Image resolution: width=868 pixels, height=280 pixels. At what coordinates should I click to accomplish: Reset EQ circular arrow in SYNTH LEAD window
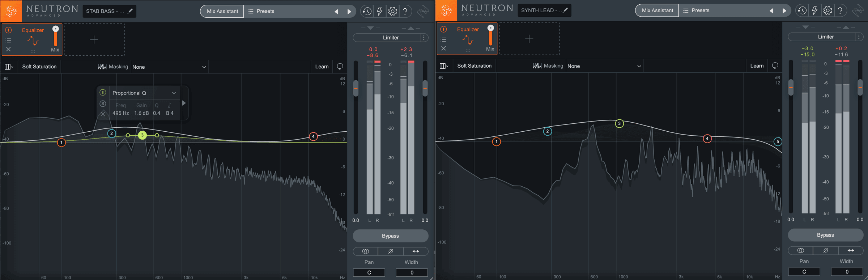pyautogui.click(x=775, y=66)
